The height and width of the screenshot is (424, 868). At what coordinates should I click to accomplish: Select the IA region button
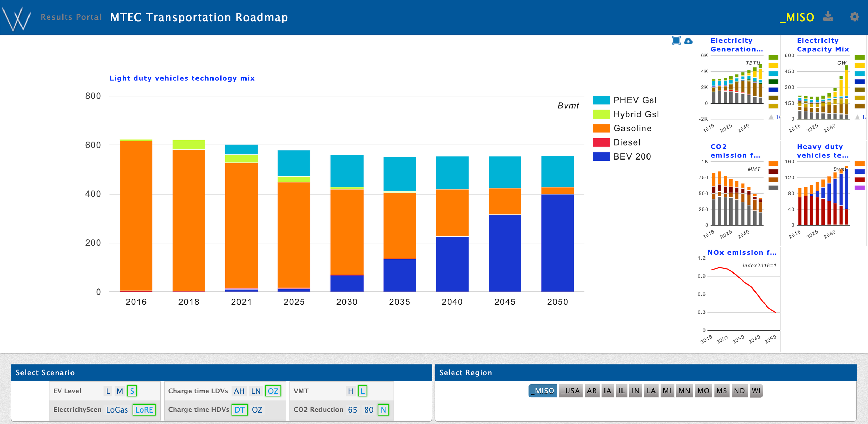click(608, 391)
